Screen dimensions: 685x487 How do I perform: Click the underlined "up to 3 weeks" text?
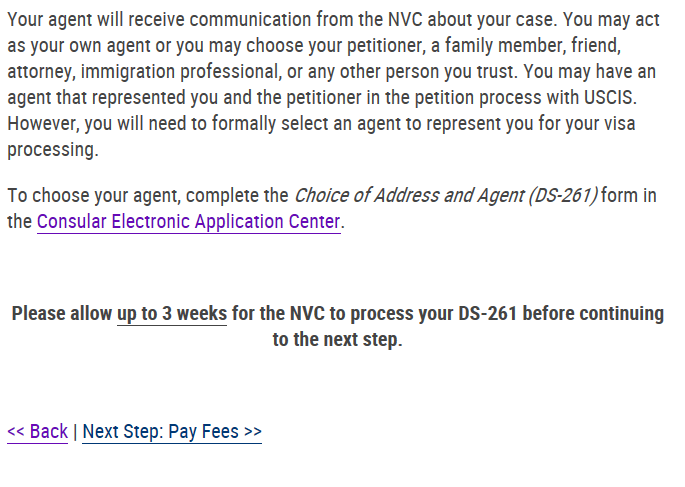[172, 314]
